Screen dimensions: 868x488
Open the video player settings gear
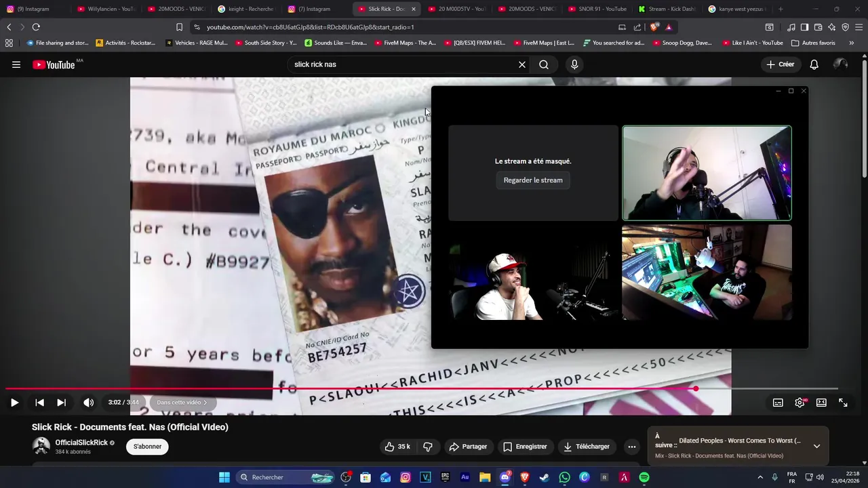800,403
